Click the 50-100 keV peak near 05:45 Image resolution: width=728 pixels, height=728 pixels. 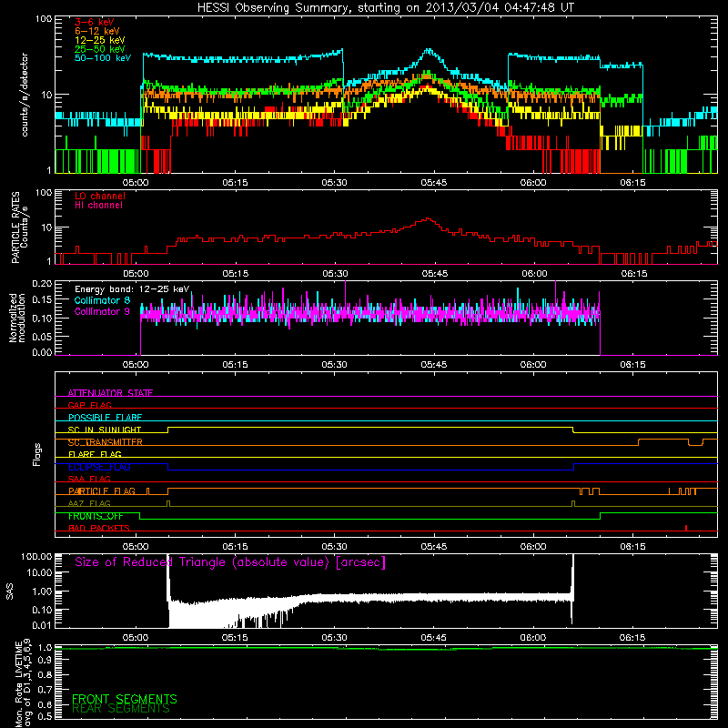click(429, 50)
